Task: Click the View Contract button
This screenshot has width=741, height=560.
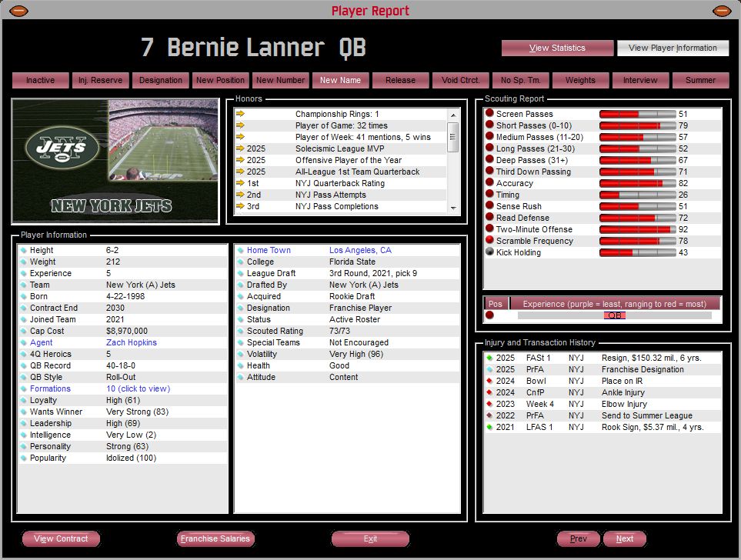Action: (x=61, y=538)
